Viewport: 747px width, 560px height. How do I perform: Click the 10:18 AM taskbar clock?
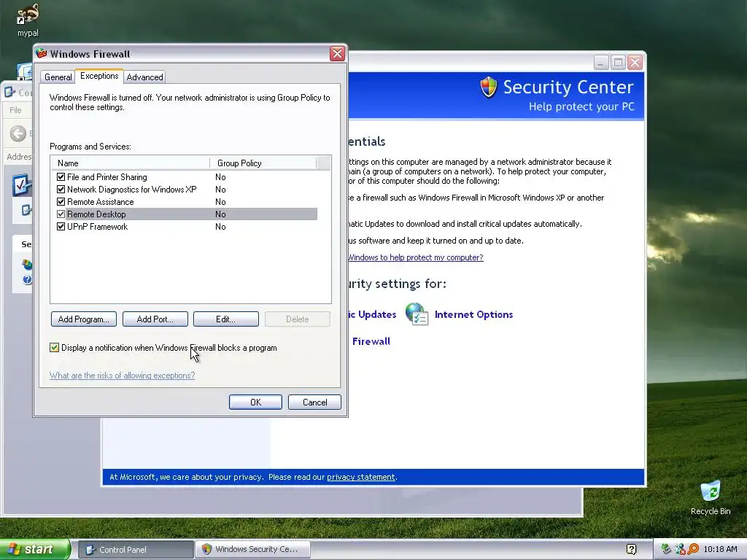click(720, 549)
